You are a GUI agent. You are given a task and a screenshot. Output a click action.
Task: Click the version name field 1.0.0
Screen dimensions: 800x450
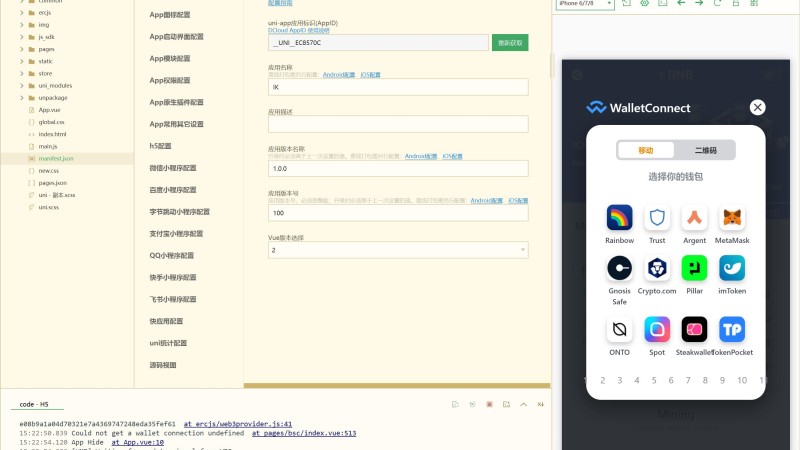pyautogui.click(x=398, y=168)
